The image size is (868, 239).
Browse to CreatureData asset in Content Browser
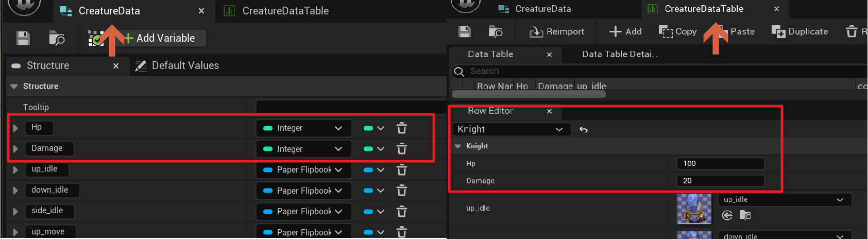click(57, 38)
